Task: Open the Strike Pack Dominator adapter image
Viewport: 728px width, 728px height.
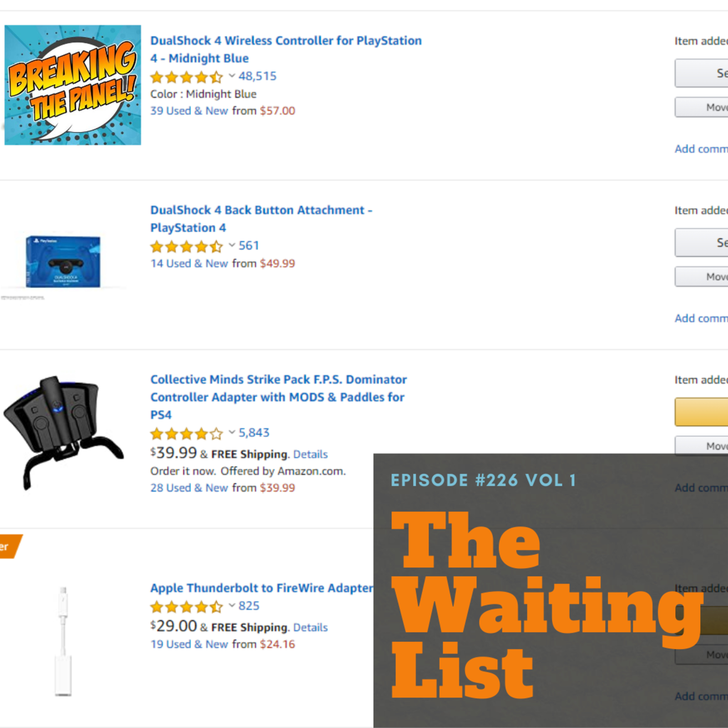Action: coord(63,431)
